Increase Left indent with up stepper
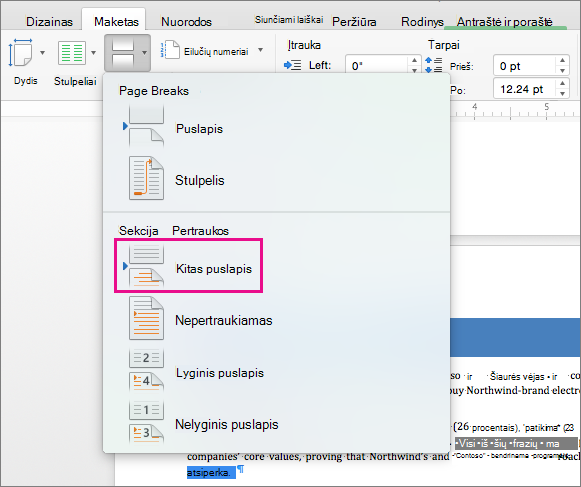 point(414,60)
